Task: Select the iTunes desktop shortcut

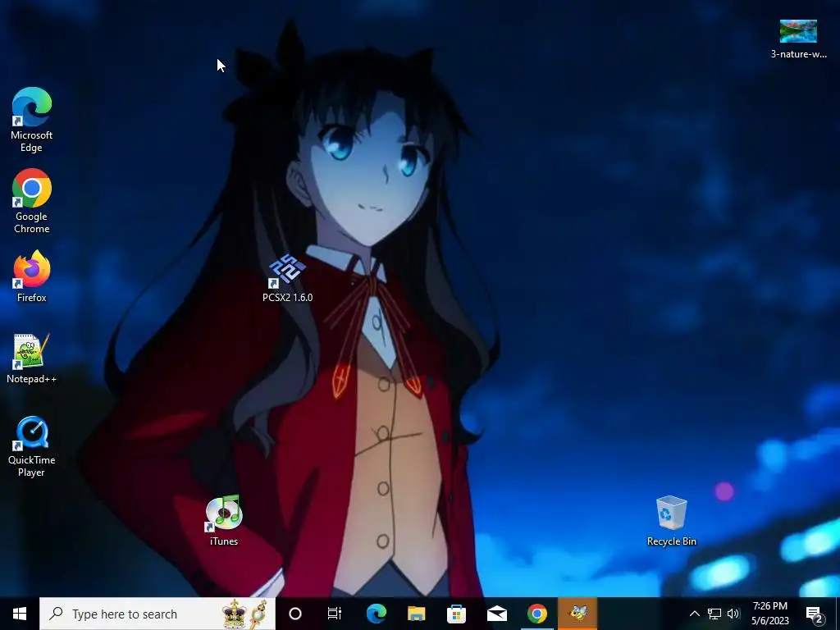Action: [224, 521]
